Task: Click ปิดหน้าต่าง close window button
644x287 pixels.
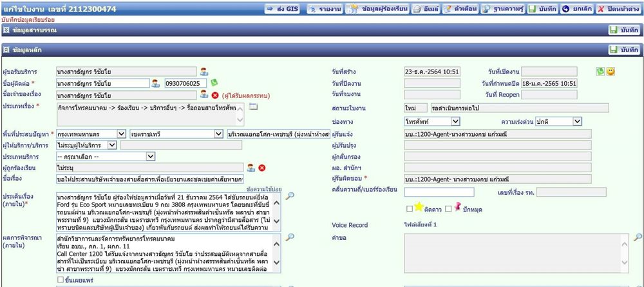Action: tap(618, 8)
